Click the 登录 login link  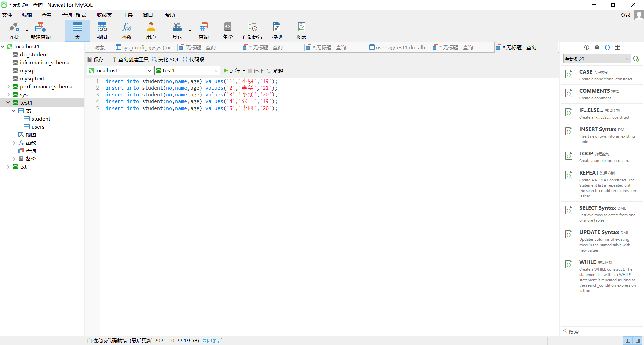click(x=626, y=15)
